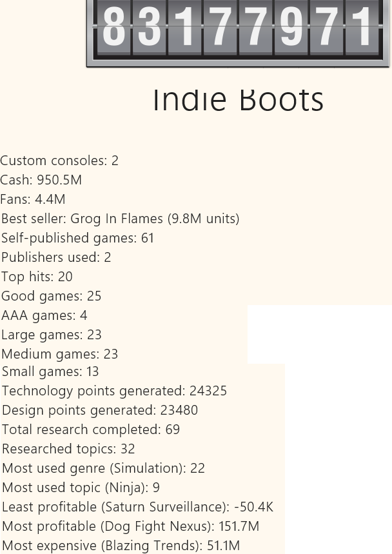Select Design points generated: 23480
Image resolution: width=392 pixels, height=554 pixels.
100,411
